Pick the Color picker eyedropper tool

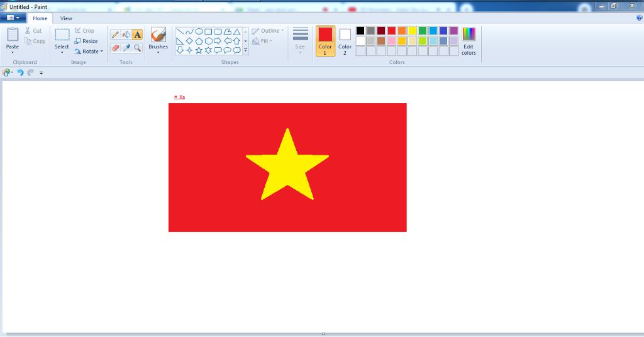[x=126, y=48]
